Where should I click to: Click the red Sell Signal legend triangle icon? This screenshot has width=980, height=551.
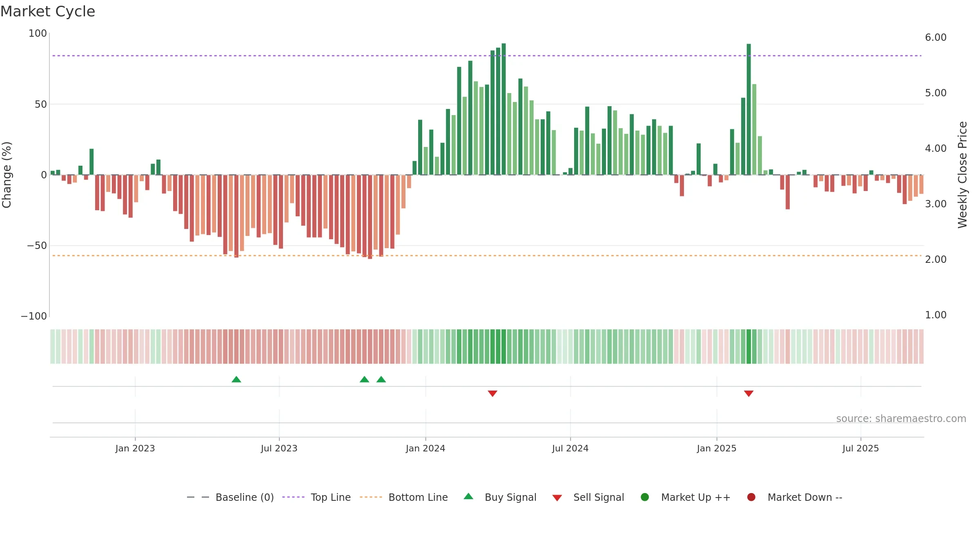click(x=557, y=498)
